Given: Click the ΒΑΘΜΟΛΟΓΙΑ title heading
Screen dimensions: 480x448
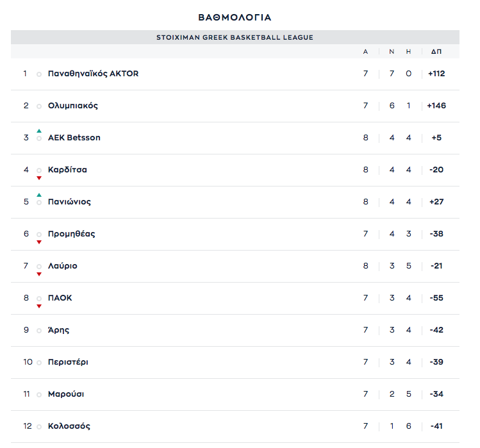Looking at the screenshot, I should coord(235,17).
